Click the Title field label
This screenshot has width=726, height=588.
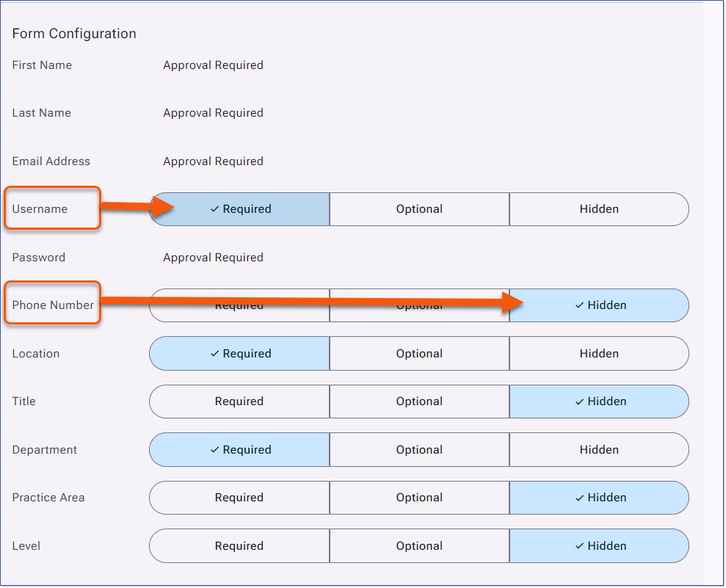24,402
